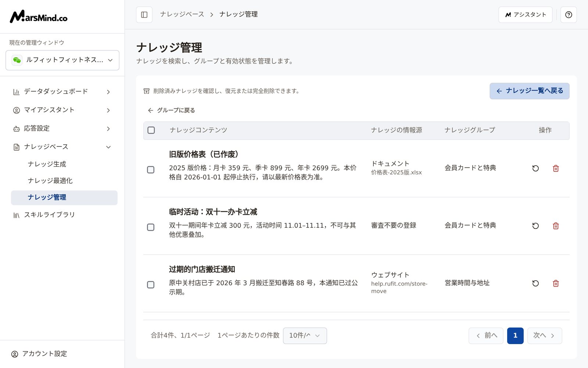The width and height of the screenshot is (588, 368).
Task: Go to previous page with 前へ
Action: pyautogui.click(x=486, y=336)
